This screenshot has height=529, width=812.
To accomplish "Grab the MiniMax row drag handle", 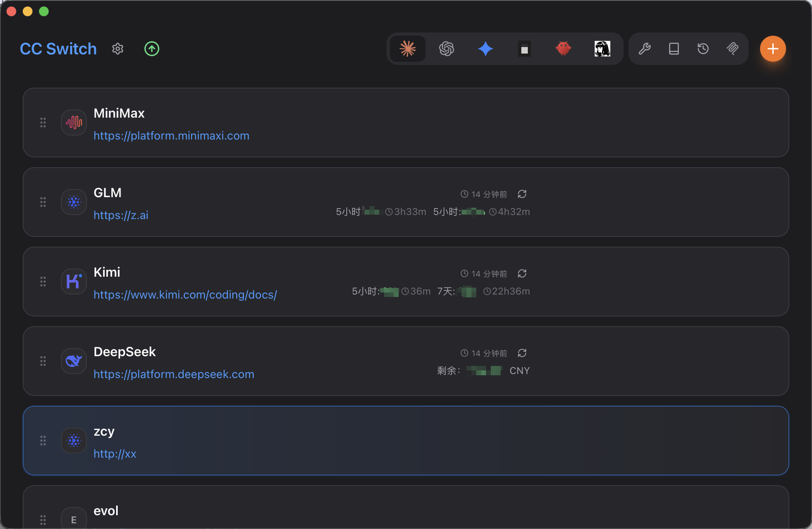I will click(43, 123).
